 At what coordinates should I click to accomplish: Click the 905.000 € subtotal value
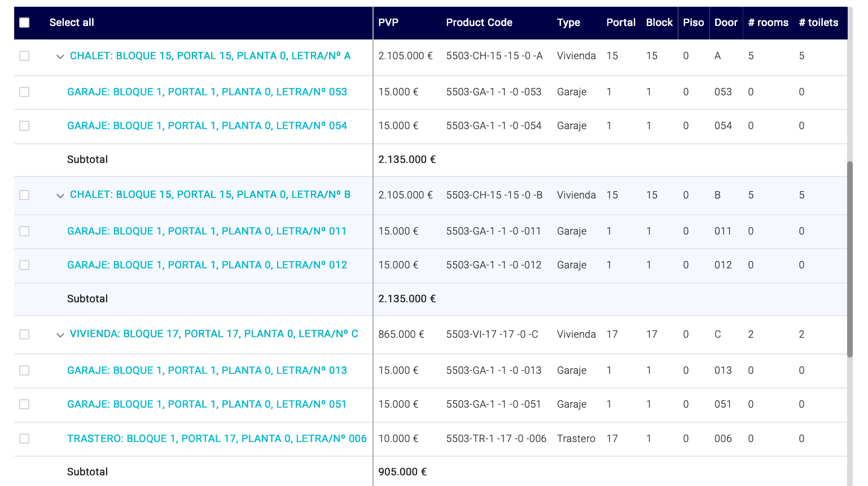tap(402, 472)
